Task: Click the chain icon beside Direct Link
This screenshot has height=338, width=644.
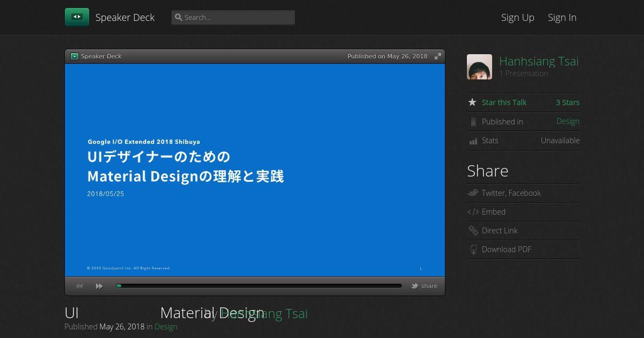Action: pos(473,231)
